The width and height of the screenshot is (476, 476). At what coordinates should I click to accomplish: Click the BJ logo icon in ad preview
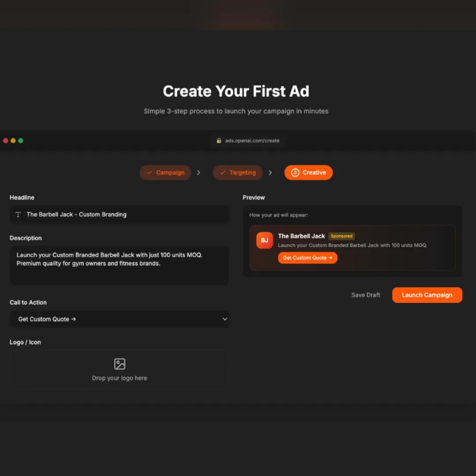264,240
